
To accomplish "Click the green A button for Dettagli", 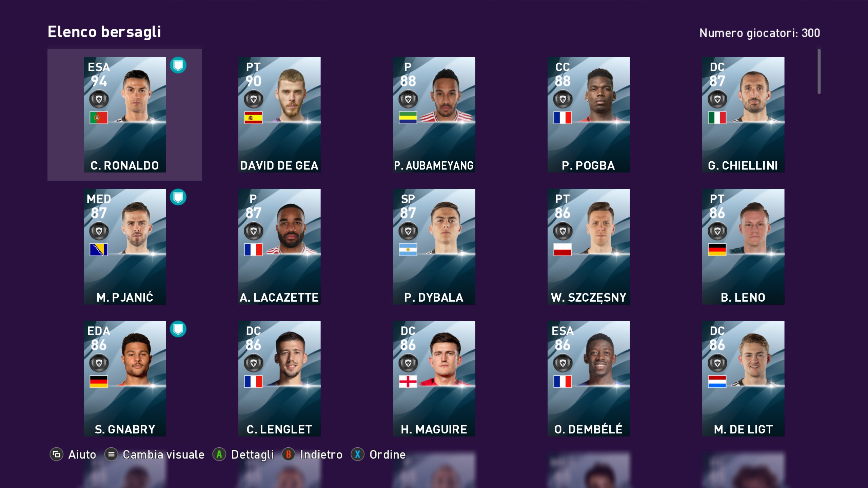I will [x=219, y=454].
